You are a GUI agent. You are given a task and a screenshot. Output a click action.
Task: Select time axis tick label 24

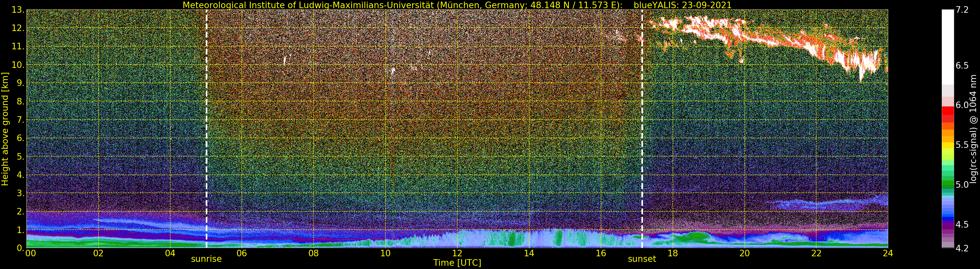pos(888,253)
